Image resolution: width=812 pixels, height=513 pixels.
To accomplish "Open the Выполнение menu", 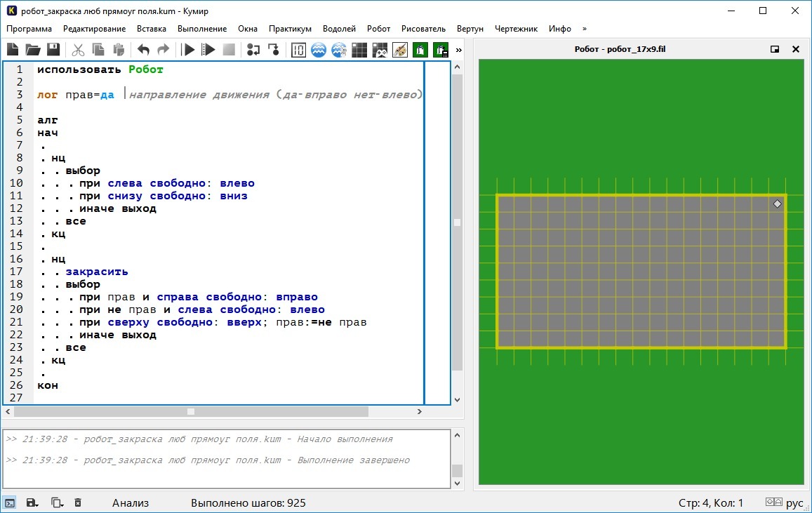I will (202, 29).
